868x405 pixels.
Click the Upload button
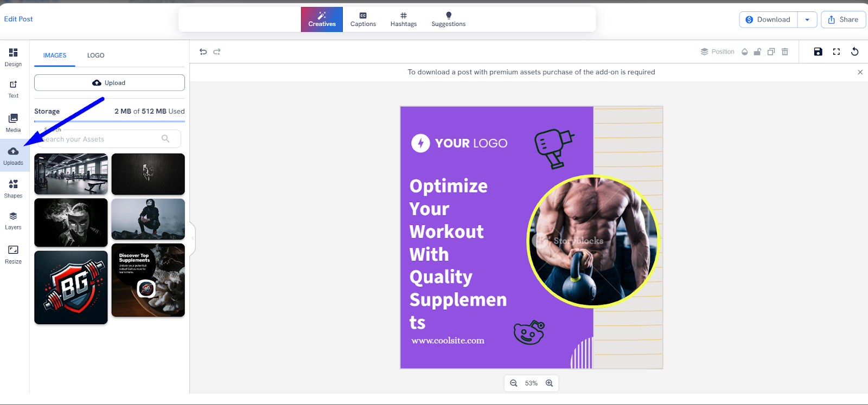click(110, 83)
